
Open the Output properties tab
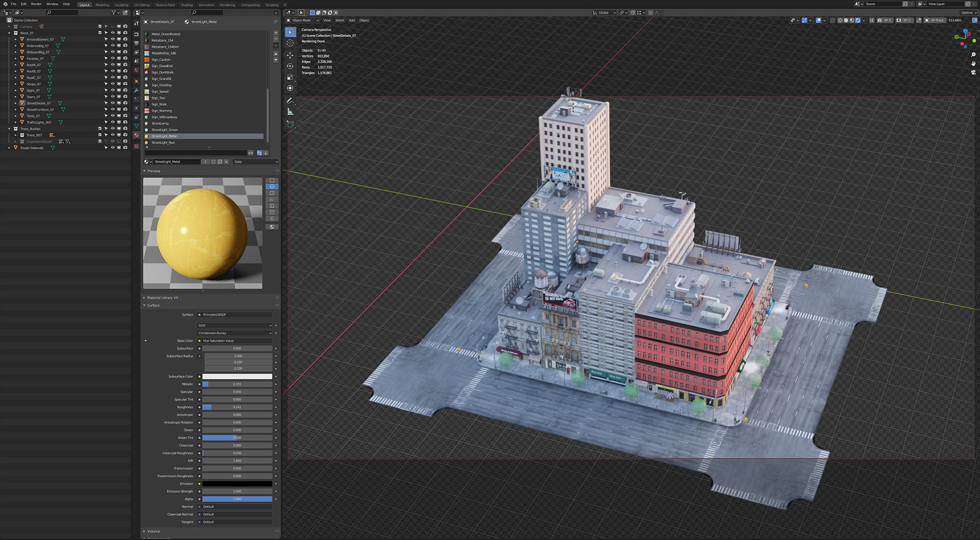click(x=136, y=43)
